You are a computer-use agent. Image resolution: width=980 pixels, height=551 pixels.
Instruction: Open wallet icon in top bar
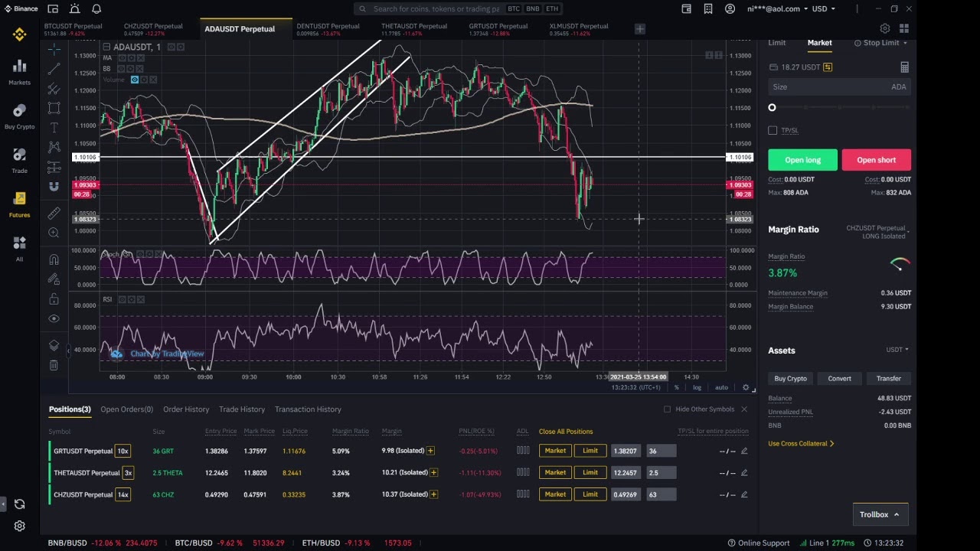click(687, 8)
